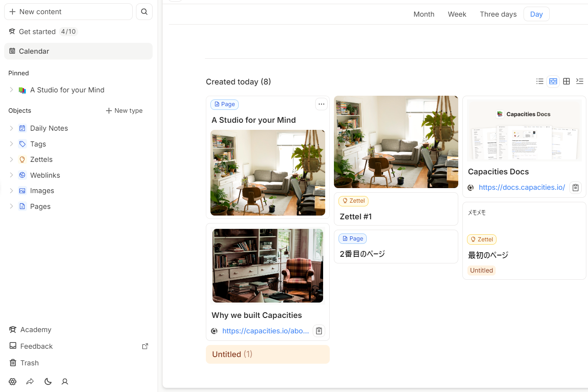Enable Month view for the calendar

click(424, 14)
